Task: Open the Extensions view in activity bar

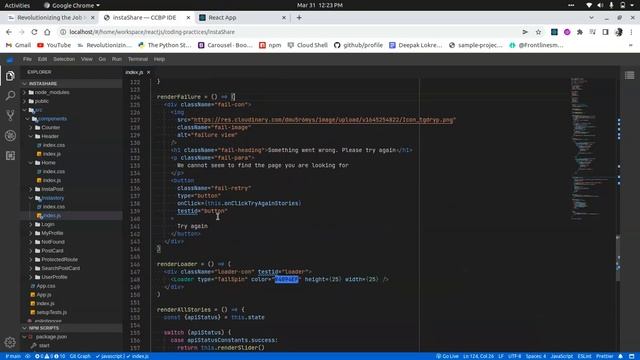Action: (x=10, y=156)
